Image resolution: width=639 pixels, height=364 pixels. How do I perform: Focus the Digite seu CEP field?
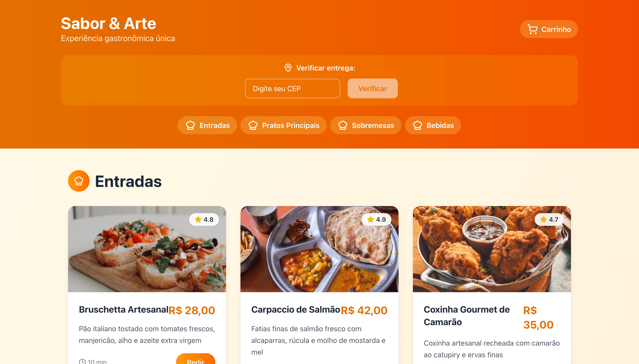pyautogui.click(x=292, y=88)
